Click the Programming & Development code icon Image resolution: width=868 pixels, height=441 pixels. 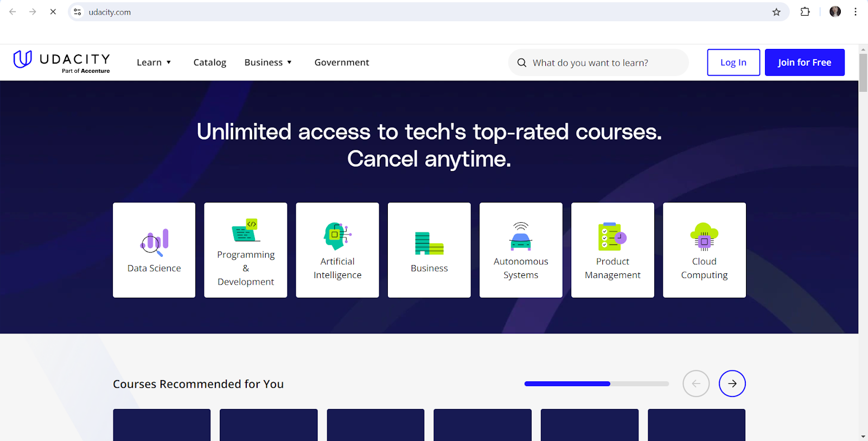(246, 230)
